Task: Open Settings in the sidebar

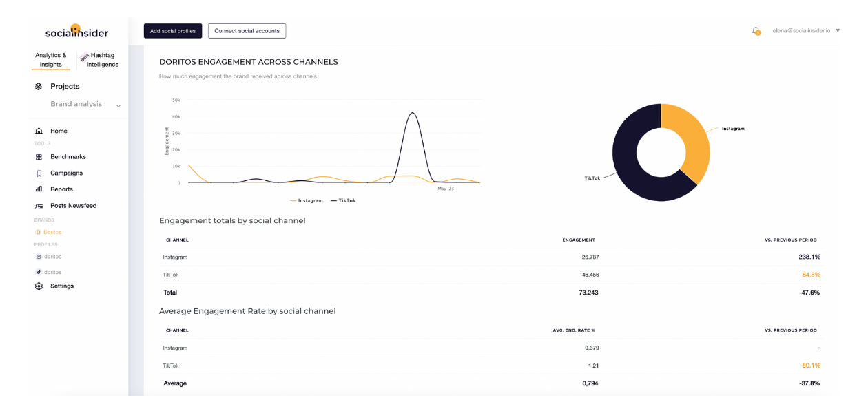Action: 62,286
